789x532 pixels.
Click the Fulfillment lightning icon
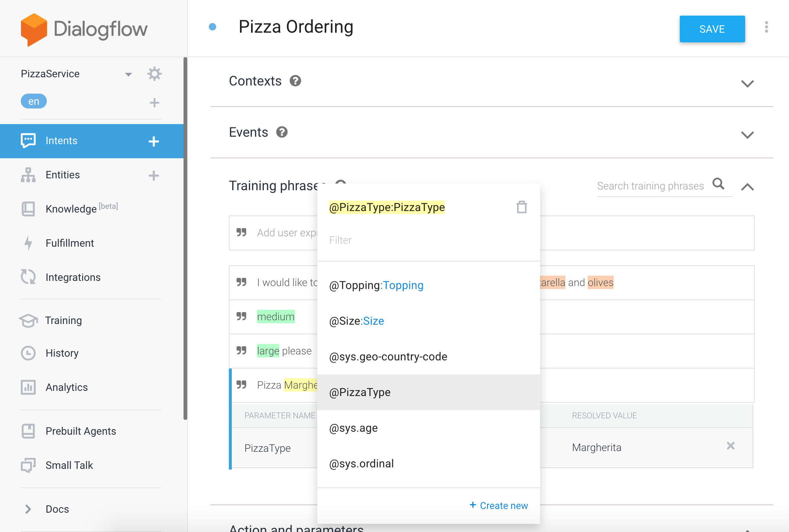click(28, 243)
